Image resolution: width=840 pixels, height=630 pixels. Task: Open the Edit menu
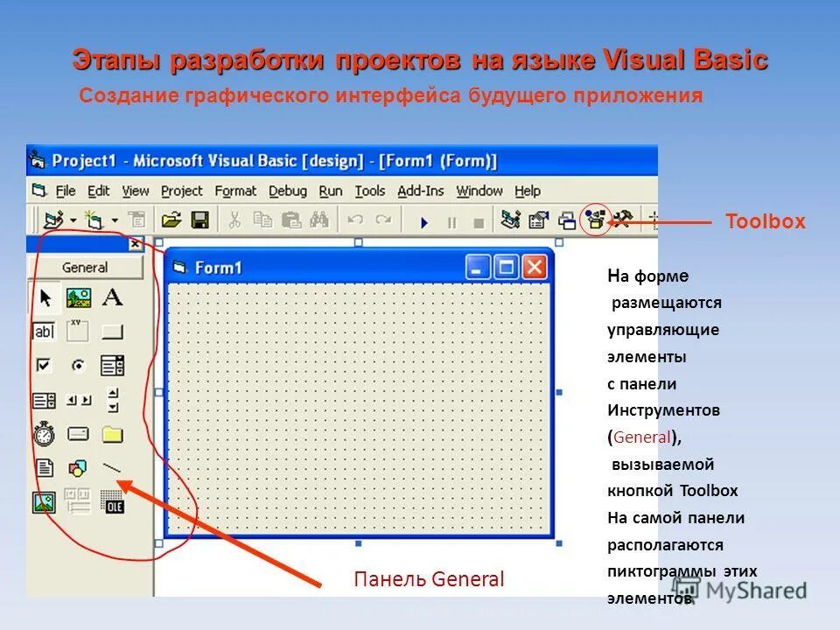coord(99,192)
